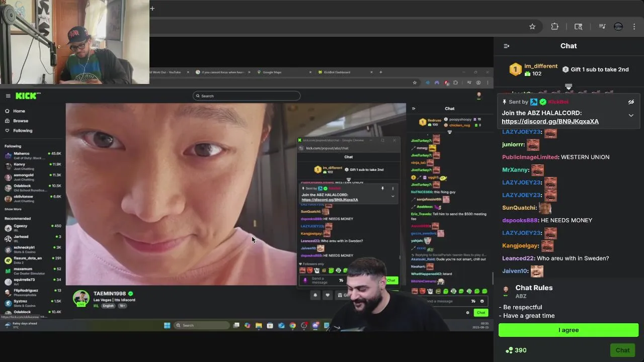Open the media control icon in toolbar
This screenshot has height=362, width=644.
coord(602,27)
